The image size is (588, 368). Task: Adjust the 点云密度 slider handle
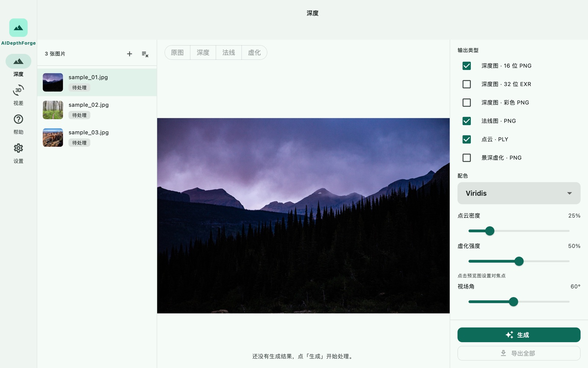[x=490, y=231]
